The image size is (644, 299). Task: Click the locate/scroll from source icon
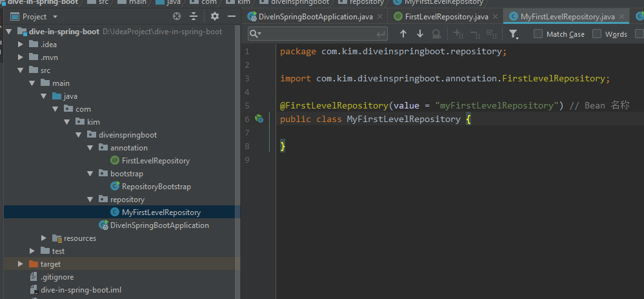tap(177, 16)
